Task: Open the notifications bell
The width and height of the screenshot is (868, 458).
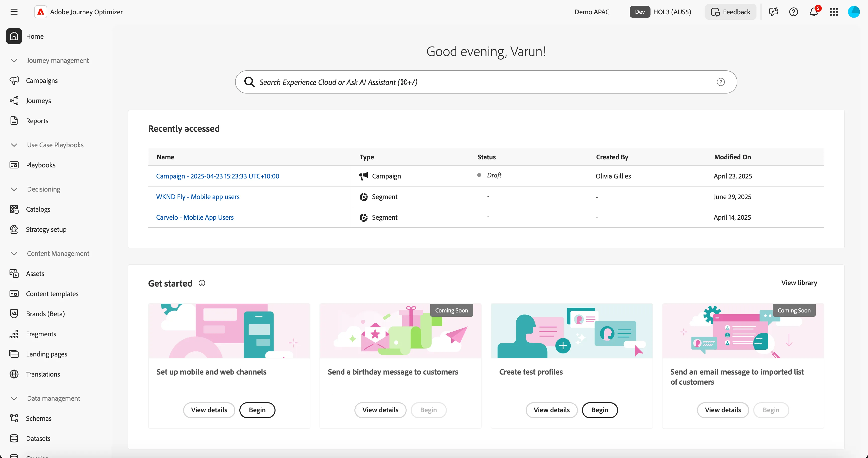Action: click(814, 12)
